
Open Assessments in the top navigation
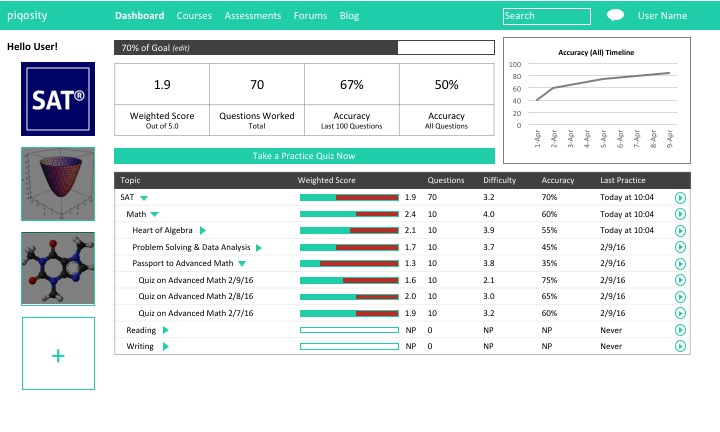(253, 16)
